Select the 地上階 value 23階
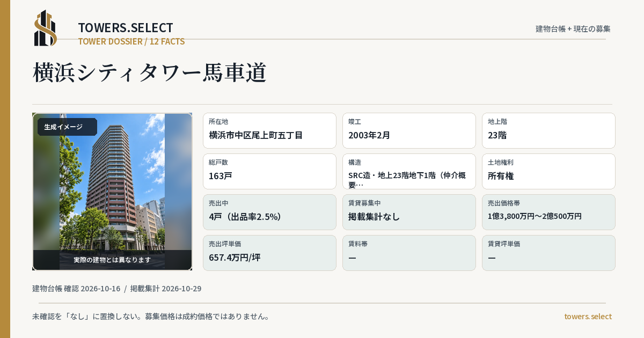 (497, 135)
